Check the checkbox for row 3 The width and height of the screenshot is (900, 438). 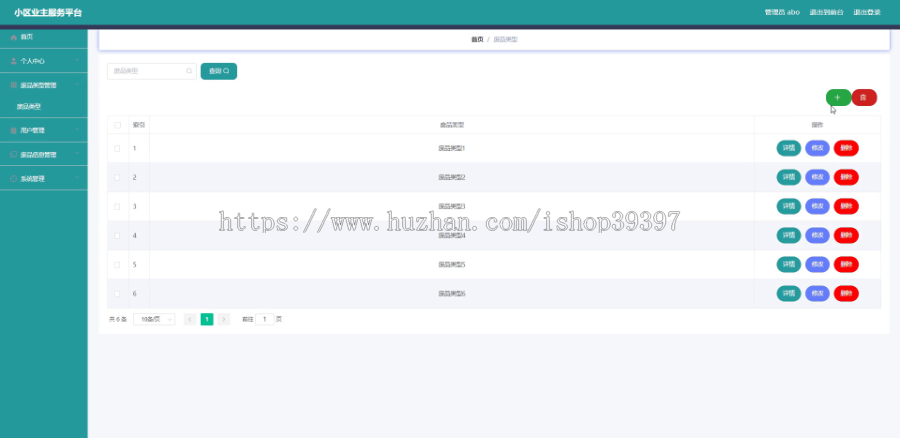(x=118, y=207)
